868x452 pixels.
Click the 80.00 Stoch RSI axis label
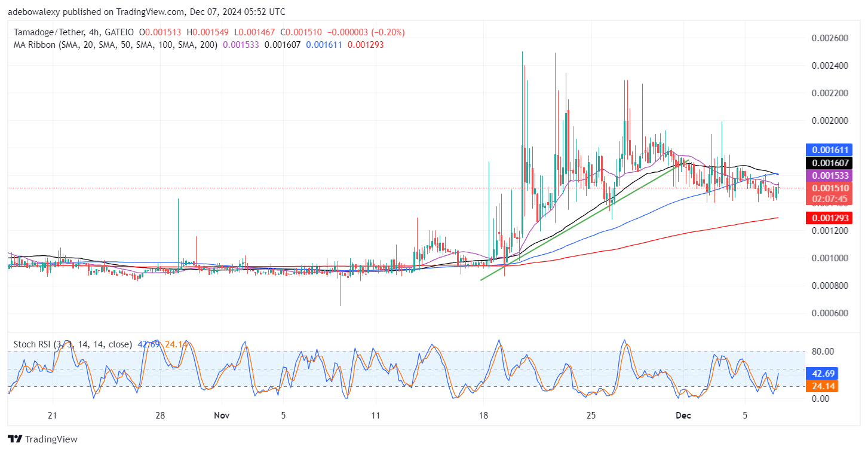823,352
